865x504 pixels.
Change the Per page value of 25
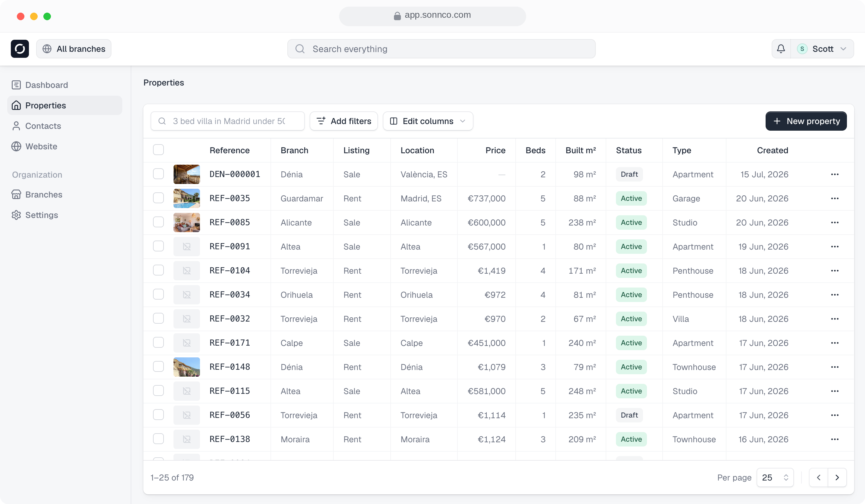pos(775,478)
